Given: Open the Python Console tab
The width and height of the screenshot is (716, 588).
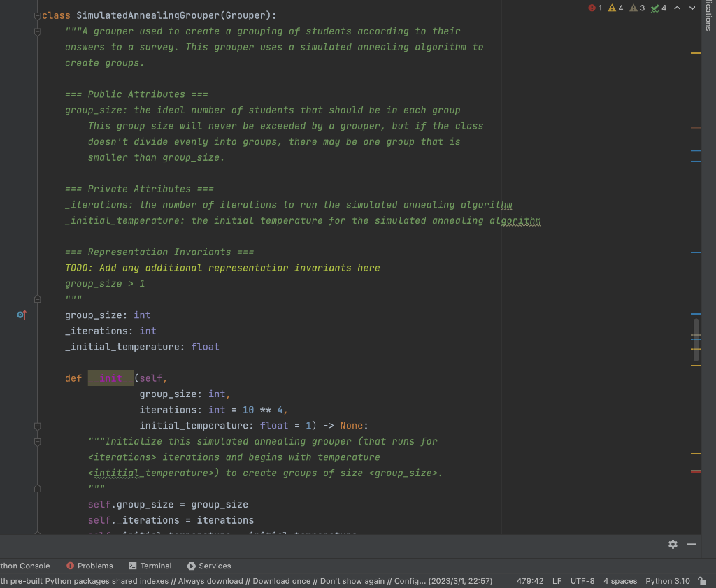Looking at the screenshot, I should click(x=25, y=566).
